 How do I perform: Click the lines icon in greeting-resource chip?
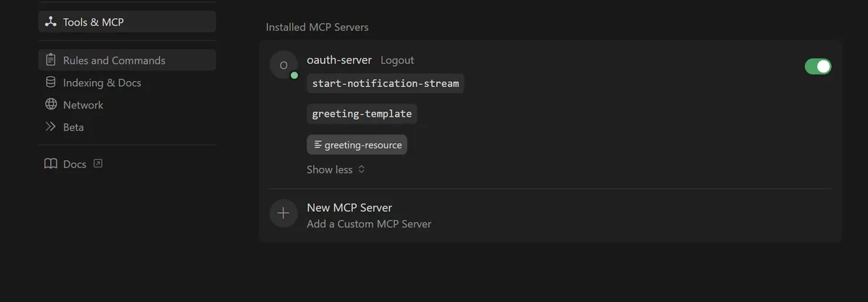(318, 145)
